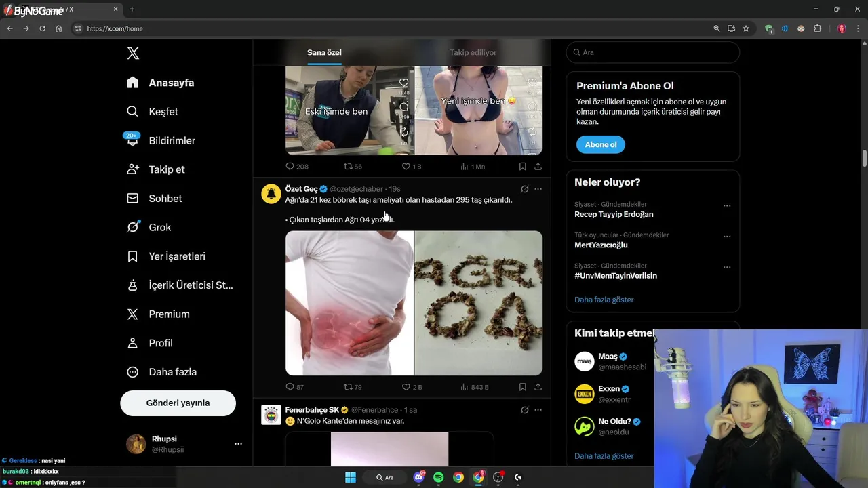Screen dimensions: 868x488
Task: Open Bildirimler notifications
Action: [x=161, y=140]
